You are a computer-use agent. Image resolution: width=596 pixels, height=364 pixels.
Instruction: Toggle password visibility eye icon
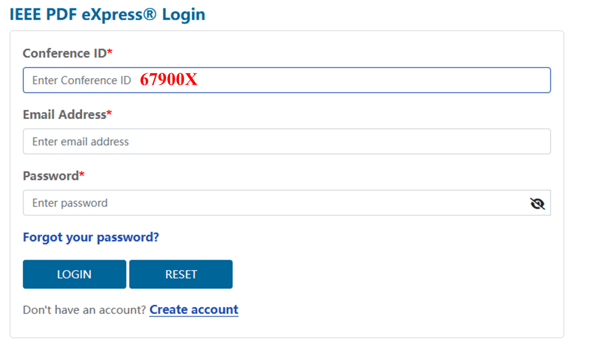coord(537,203)
